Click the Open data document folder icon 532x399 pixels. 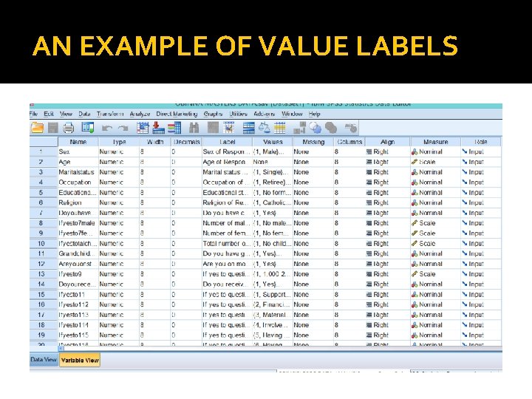[37, 128]
